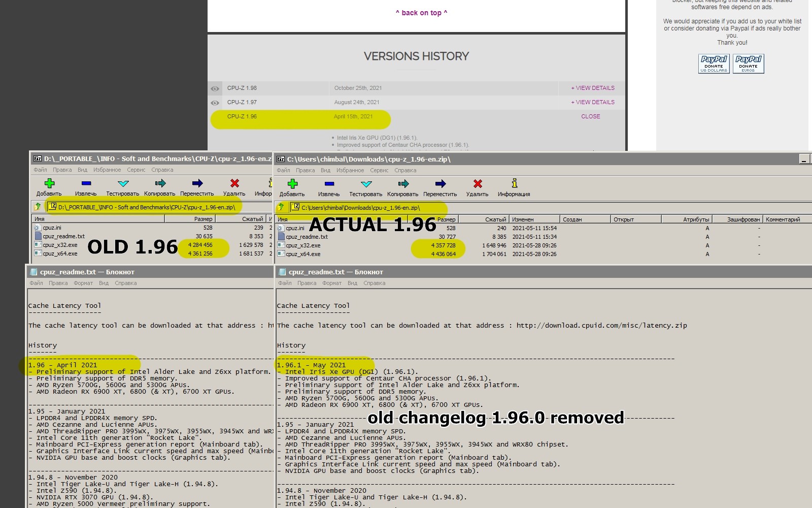Click address bar in left 7-Zip window

(x=159, y=207)
